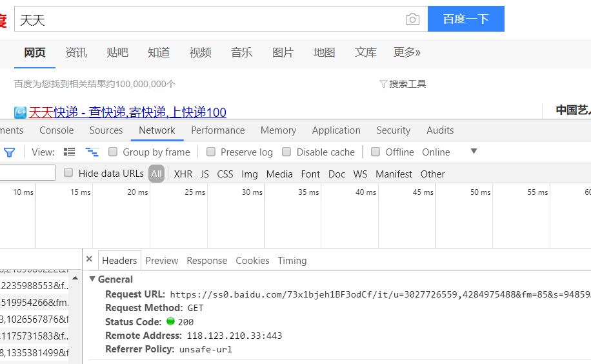Filter requests by Manifest
This screenshot has width=591, height=364.
394,174
